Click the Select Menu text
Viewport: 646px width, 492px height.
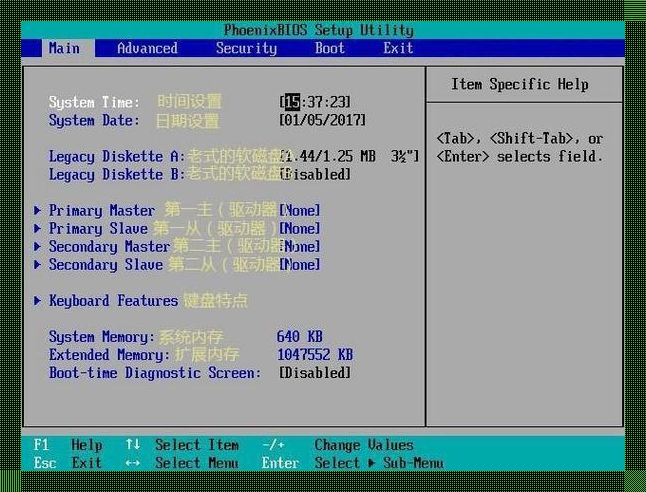pos(197,463)
